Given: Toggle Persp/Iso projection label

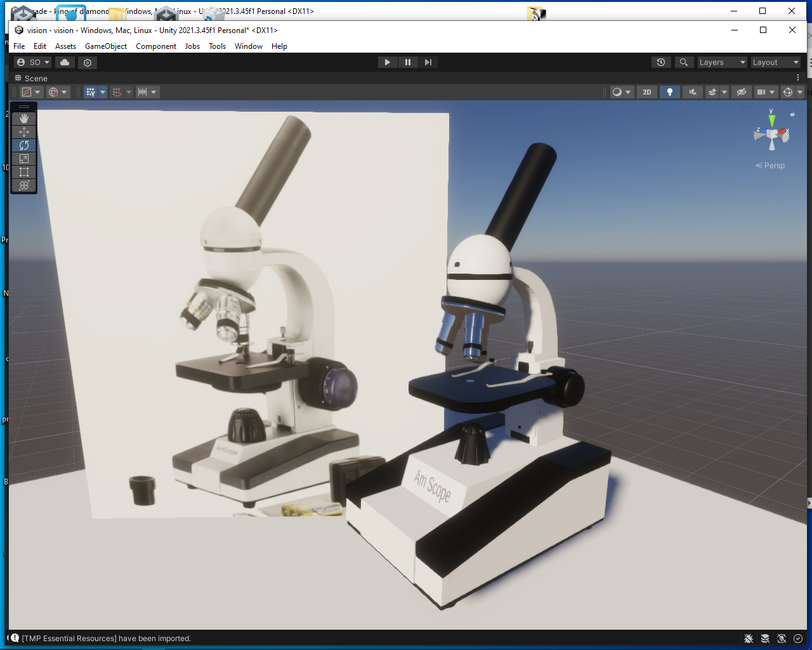Looking at the screenshot, I should (x=770, y=166).
